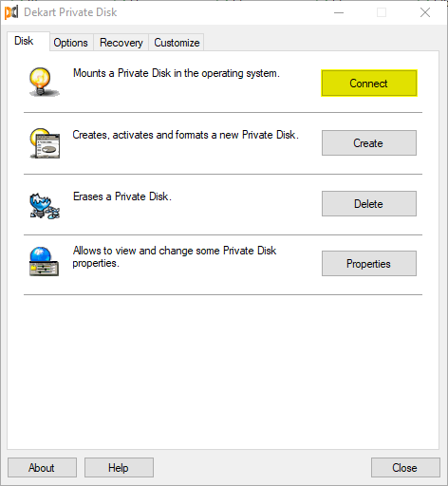
Task: Click the Close button at bottom
Action: click(405, 467)
